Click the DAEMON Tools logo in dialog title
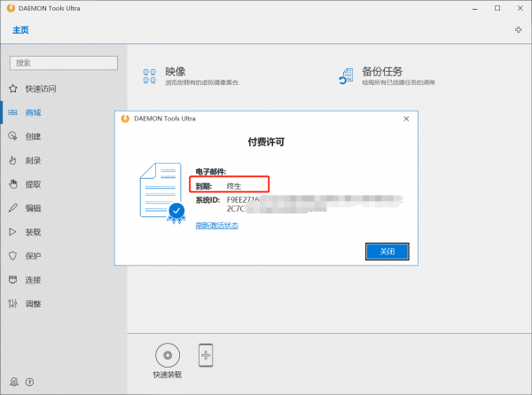 (x=125, y=119)
